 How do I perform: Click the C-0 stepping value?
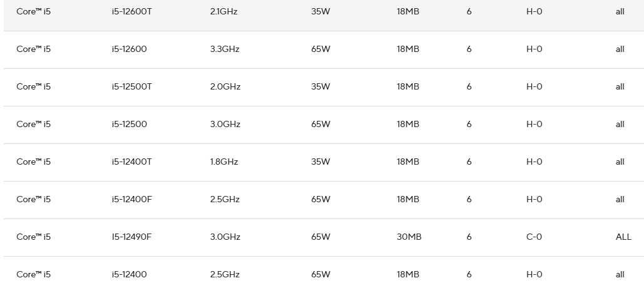pos(534,237)
